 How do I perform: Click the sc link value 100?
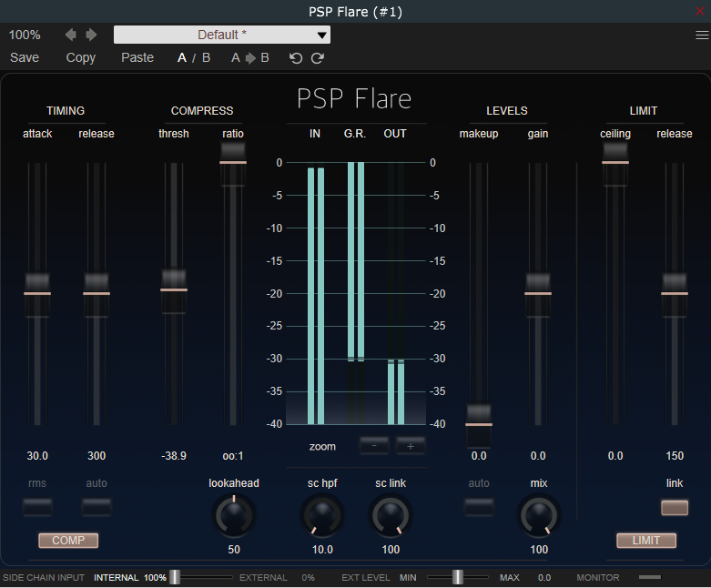tap(391, 550)
